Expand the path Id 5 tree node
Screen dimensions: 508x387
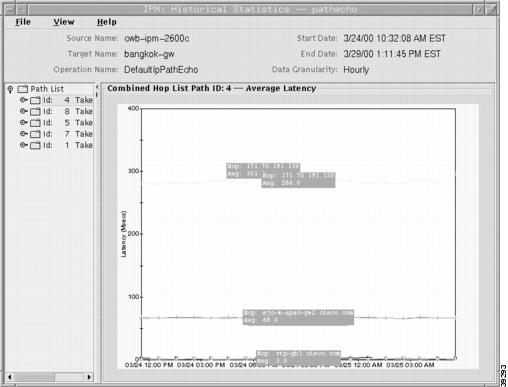tap(23, 122)
